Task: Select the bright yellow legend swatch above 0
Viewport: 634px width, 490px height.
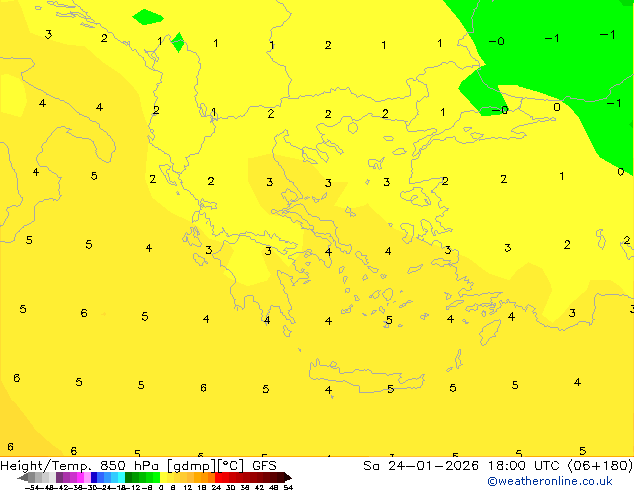Action: pos(163,477)
